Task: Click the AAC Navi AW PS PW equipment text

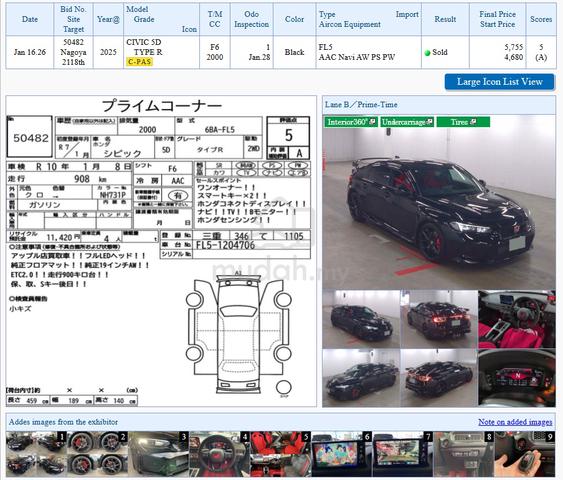Action: coord(357,57)
